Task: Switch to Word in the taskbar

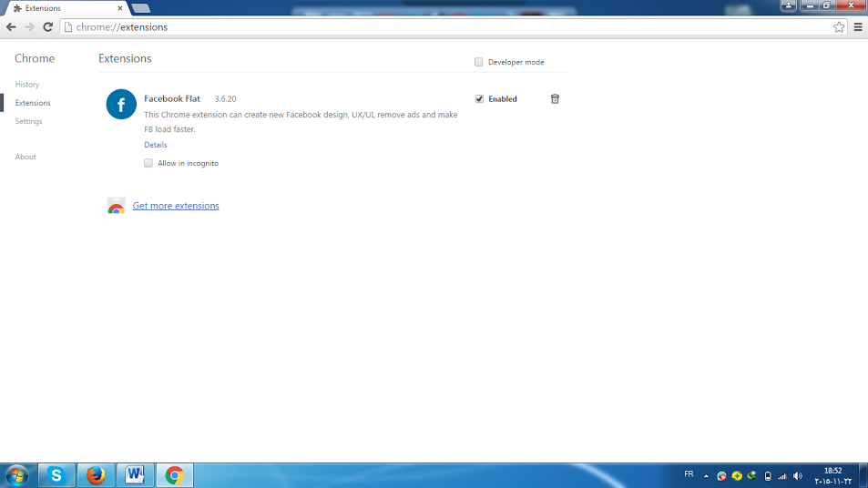Action: click(135, 475)
